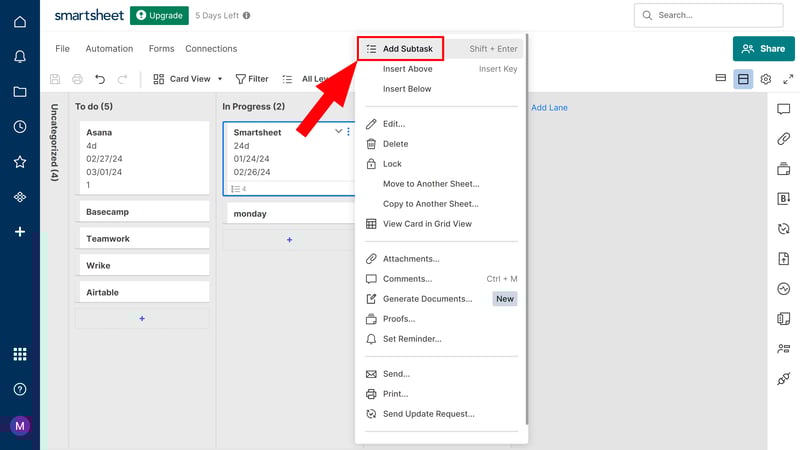Click the Create plus icon in sidebar
Image resolution: width=800 pixels, height=450 pixels.
[20, 232]
